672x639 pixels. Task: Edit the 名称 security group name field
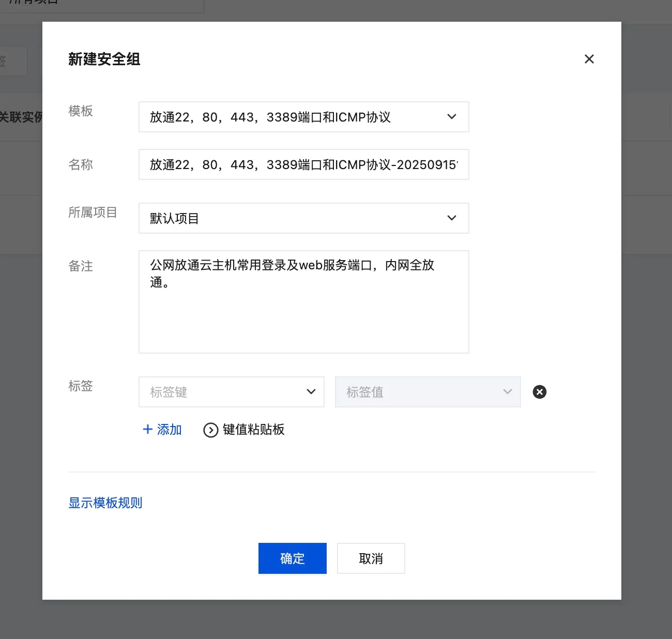(304, 164)
